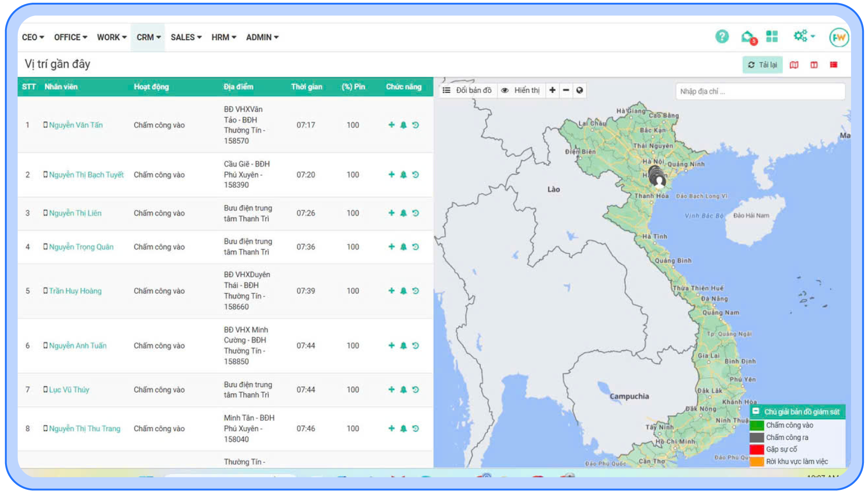868x493 pixels.
Task: Click bell icon for Nguyễn Văn Tấn
Action: coord(404,125)
